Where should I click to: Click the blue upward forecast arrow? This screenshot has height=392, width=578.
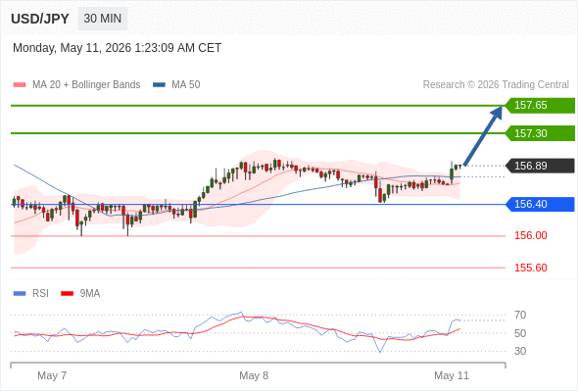click(483, 135)
